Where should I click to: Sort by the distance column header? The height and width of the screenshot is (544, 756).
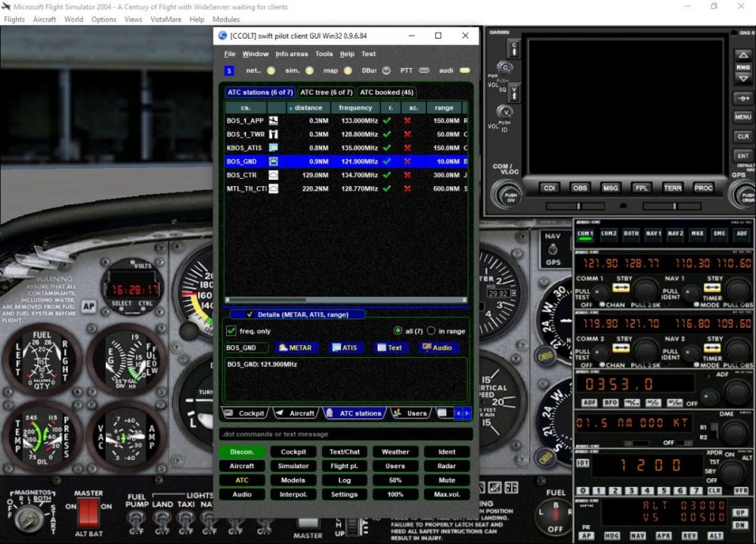[308, 107]
